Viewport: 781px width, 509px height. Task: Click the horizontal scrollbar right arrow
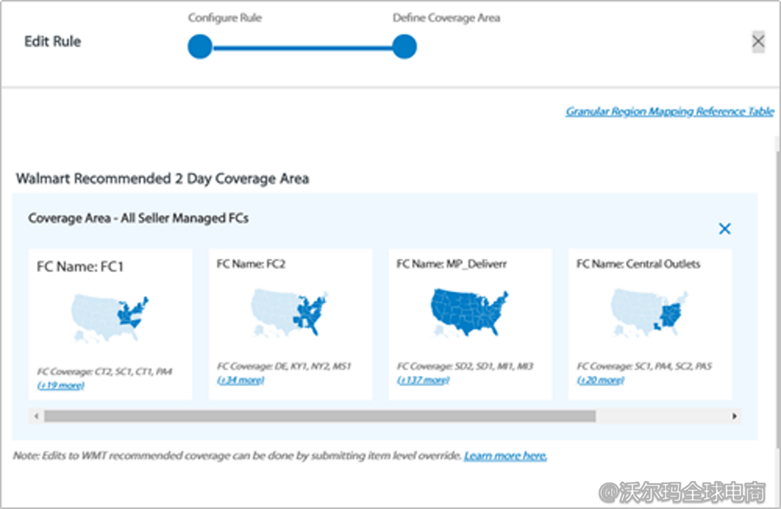coord(734,416)
